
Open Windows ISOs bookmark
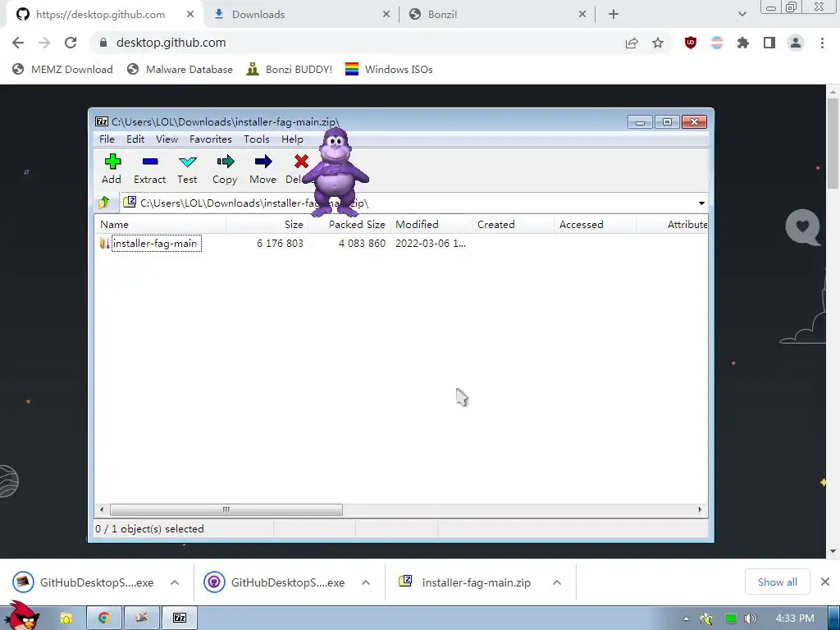tap(389, 70)
